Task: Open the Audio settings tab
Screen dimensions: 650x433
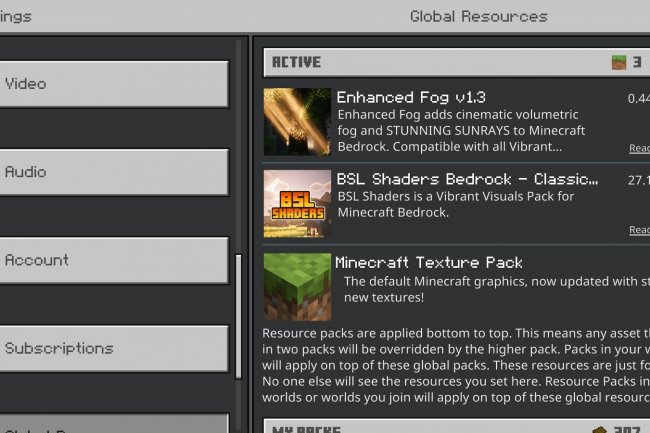Action: 114,172
